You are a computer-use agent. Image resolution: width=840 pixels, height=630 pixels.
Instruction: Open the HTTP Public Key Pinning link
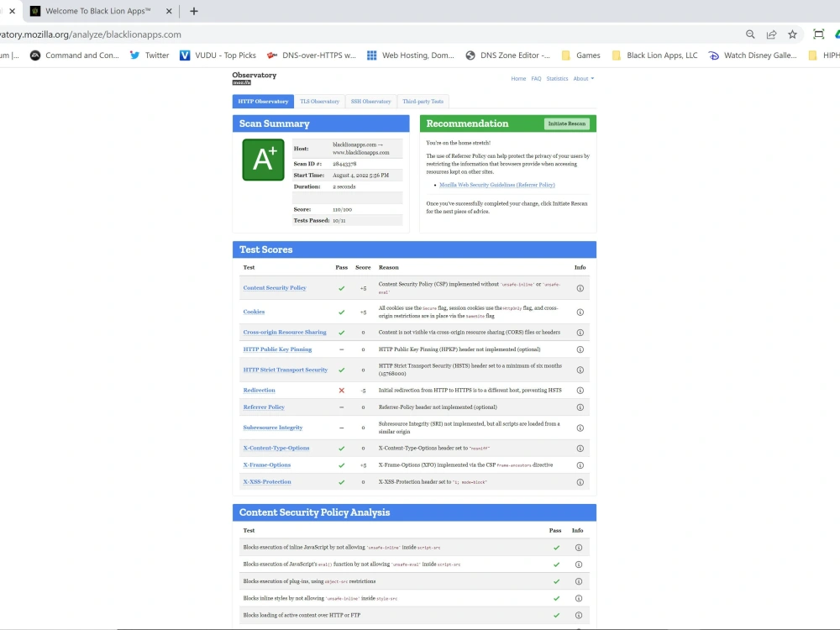277,349
